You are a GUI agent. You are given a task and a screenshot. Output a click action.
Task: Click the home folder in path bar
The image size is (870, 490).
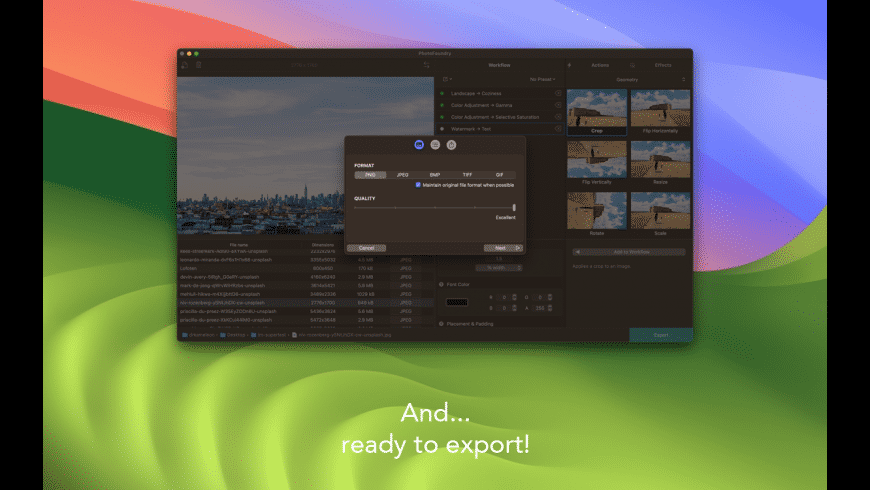pos(199,335)
